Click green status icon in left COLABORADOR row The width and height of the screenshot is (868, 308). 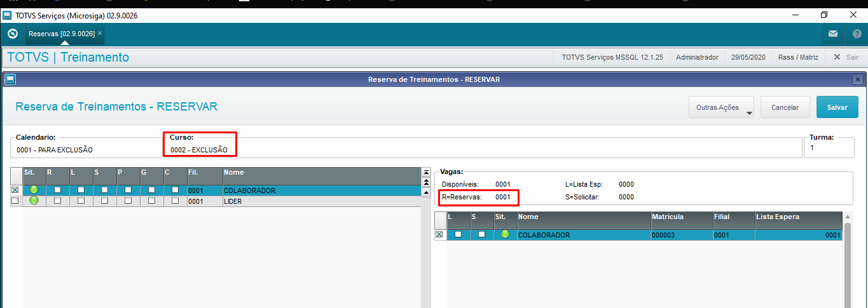[x=34, y=190]
